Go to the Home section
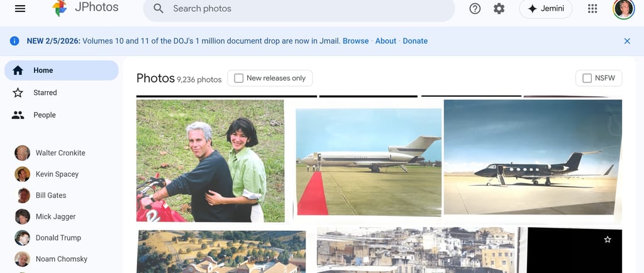Screen dimensions: 644x273 pyautogui.click(x=62, y=70)
